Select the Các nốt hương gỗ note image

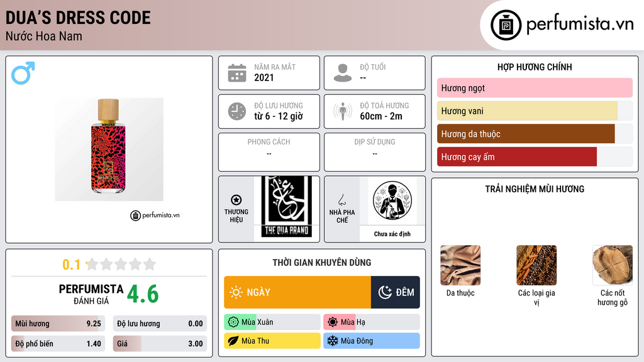(613, 265)
